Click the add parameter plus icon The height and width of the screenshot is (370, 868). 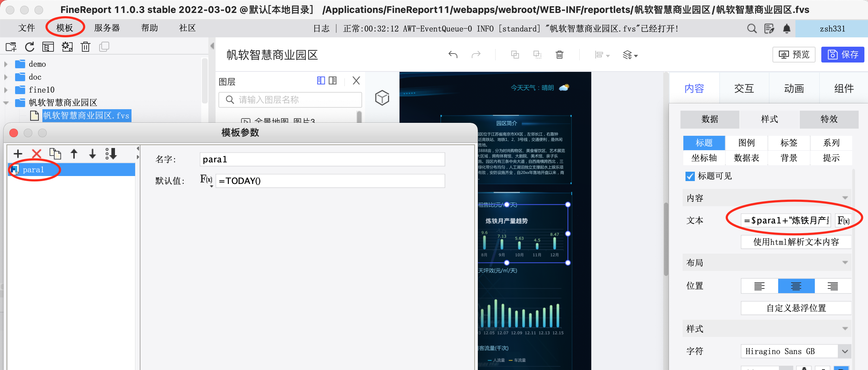click(x=18, y=154)
